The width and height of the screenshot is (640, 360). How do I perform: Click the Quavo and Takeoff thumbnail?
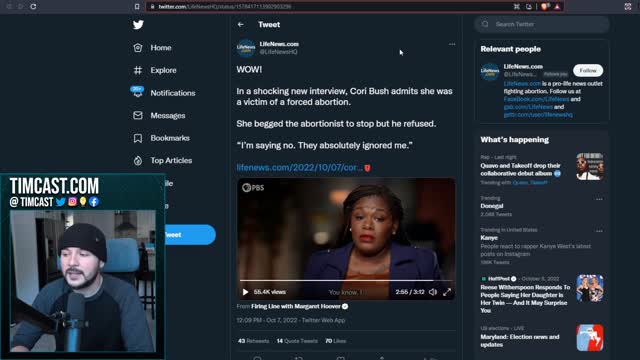pyautogui.click(x=590, y=167)
